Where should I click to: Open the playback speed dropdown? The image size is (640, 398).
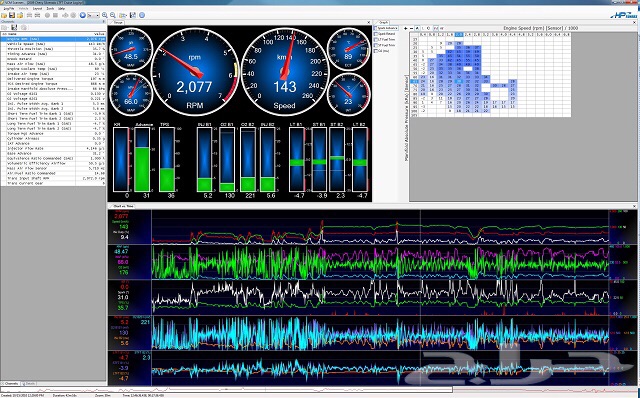(93, 15)
